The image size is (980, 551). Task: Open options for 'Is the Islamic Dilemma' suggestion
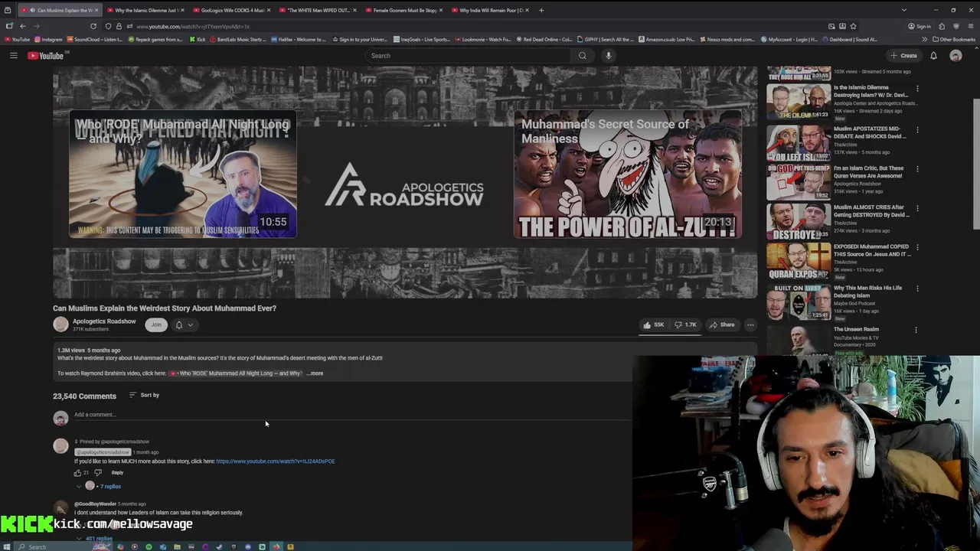pos(917,88)
